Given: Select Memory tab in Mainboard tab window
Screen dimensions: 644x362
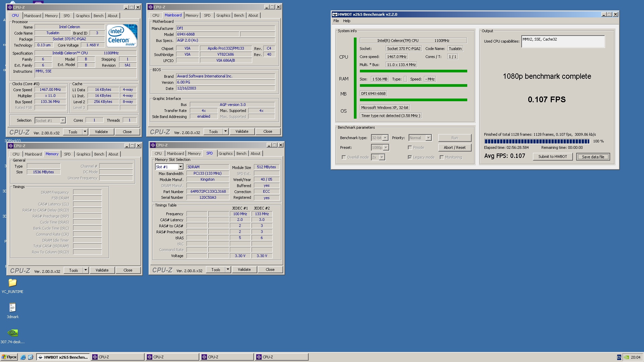Looking at the screenshot, I should [192, 15].
